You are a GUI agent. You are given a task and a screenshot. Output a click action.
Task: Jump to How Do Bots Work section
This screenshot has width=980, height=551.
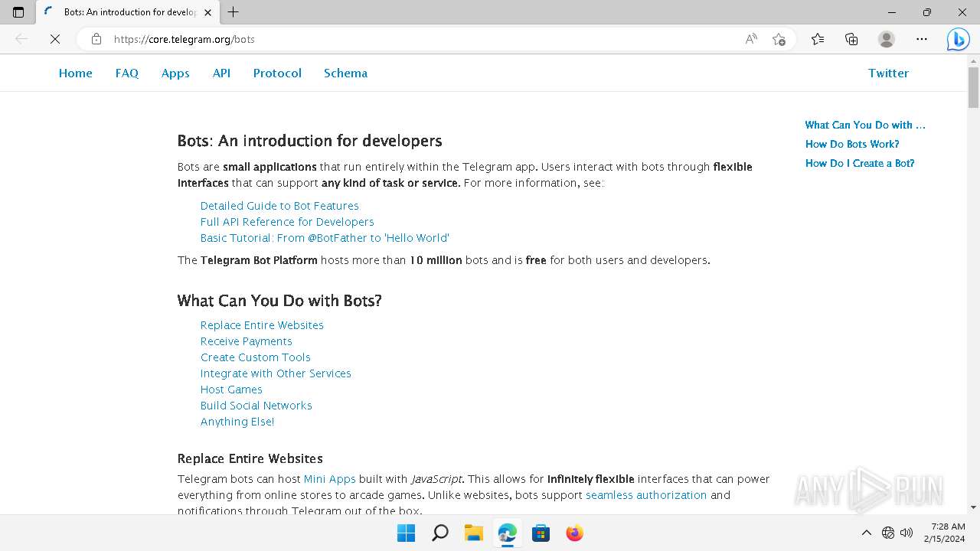click(x=852, y=144)
